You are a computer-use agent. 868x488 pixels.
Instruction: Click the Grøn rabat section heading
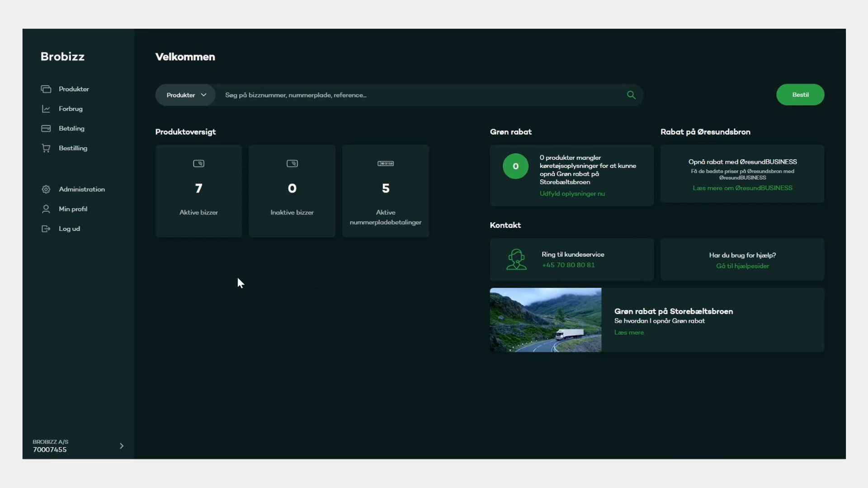pyautogui.click(x=511, y=132)
